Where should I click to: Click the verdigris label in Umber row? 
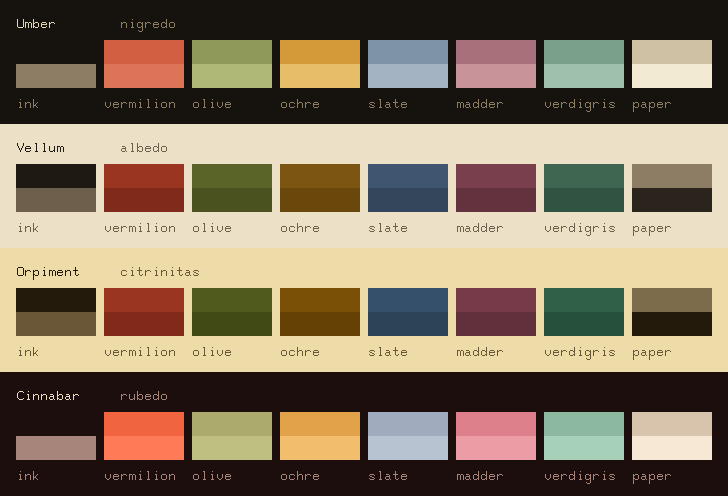tap(580, 104)
